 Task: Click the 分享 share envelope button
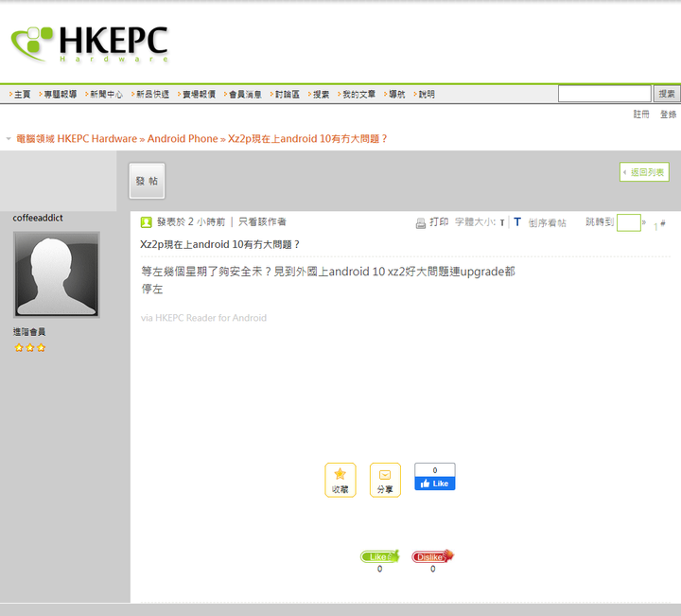(x=385, y=480)
